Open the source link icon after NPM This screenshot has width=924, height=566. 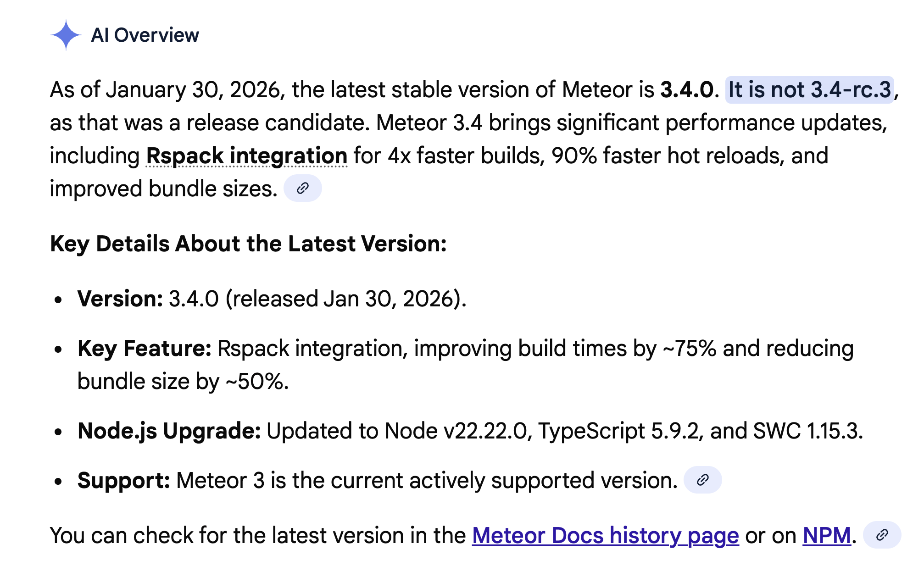(882, 535)
